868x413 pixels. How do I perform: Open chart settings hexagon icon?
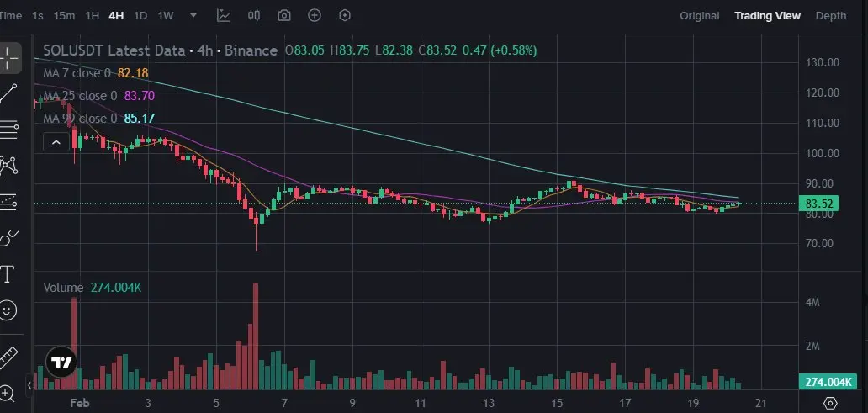345,15
